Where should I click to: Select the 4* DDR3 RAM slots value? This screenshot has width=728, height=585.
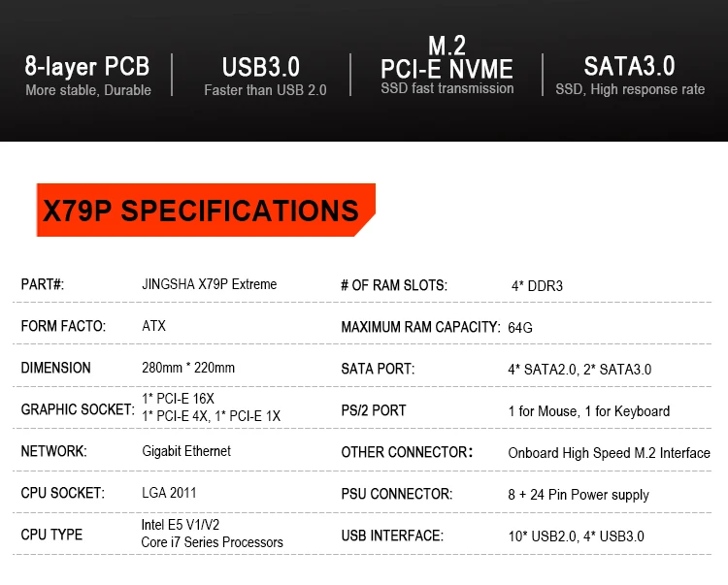point(537,286)
